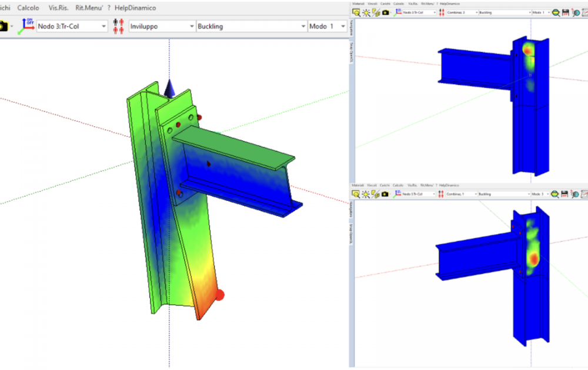Click the load combinations people icon beside Inviluppo
This screenshot has width=588, height=370.
pyautogui.click(x=118, y=26)
